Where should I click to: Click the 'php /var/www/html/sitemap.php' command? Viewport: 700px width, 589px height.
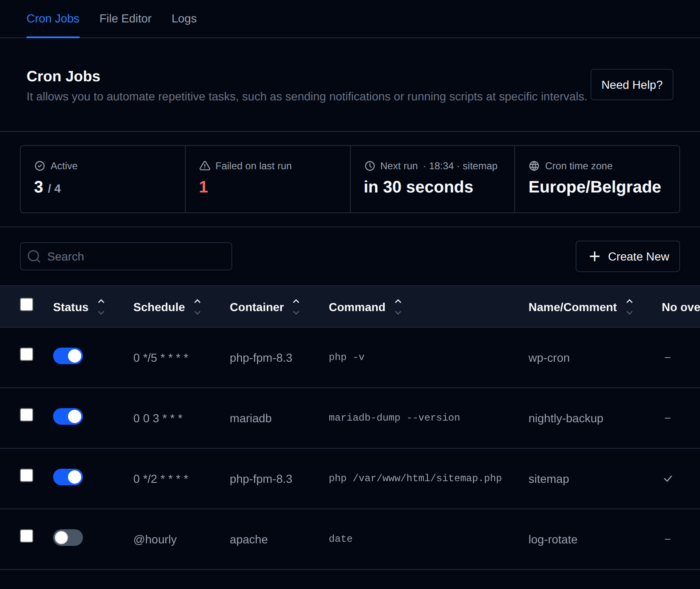coord(415,478)
